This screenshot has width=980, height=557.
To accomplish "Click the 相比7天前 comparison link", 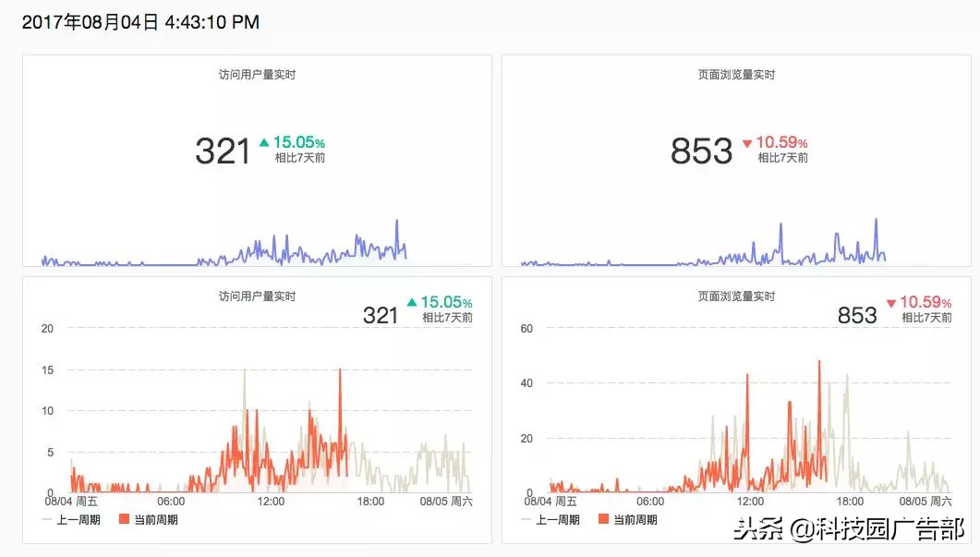I will [299, 157].
